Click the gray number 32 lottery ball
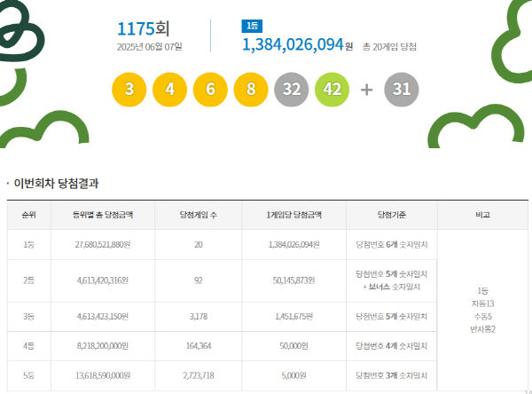This screenshot has height=394, width=532. [x=292, y=90]
